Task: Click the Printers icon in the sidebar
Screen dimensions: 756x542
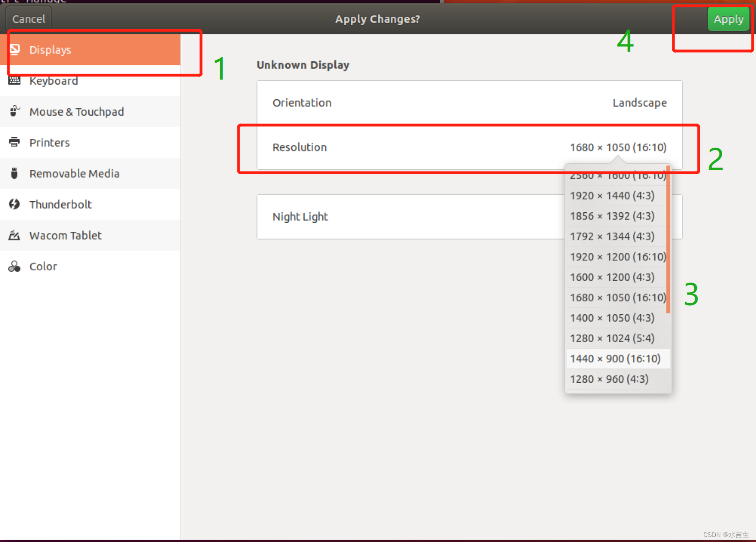Action: [x=15, y=142]
